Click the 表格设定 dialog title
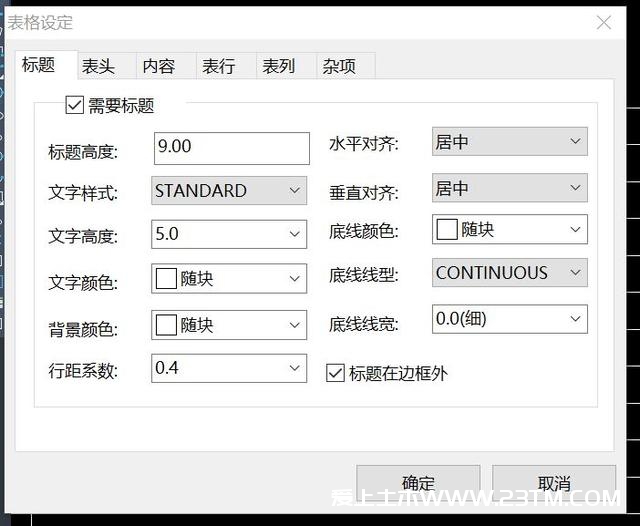Viewport: 640px width, 526px height. [x=40, y=22]
